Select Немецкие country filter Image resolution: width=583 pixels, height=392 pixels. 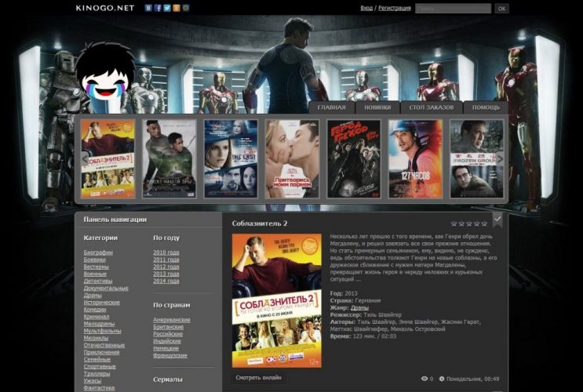[166, 348]
